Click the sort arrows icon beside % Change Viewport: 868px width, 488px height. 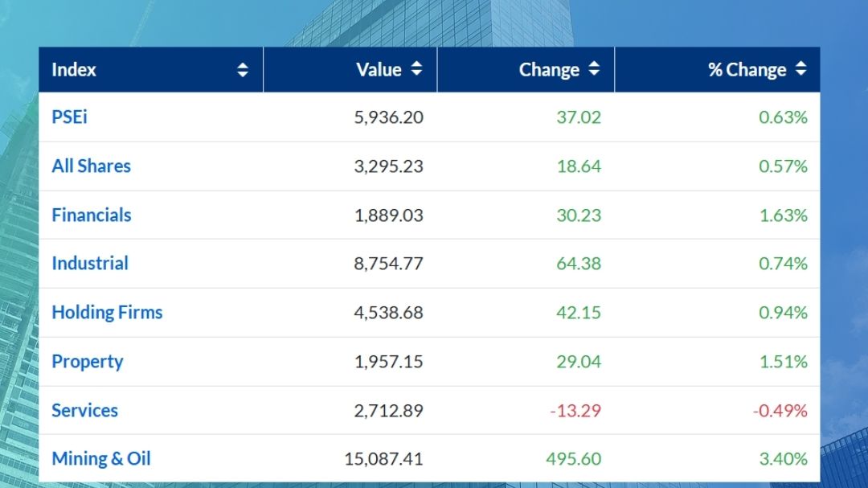click(x=800, y=69)
